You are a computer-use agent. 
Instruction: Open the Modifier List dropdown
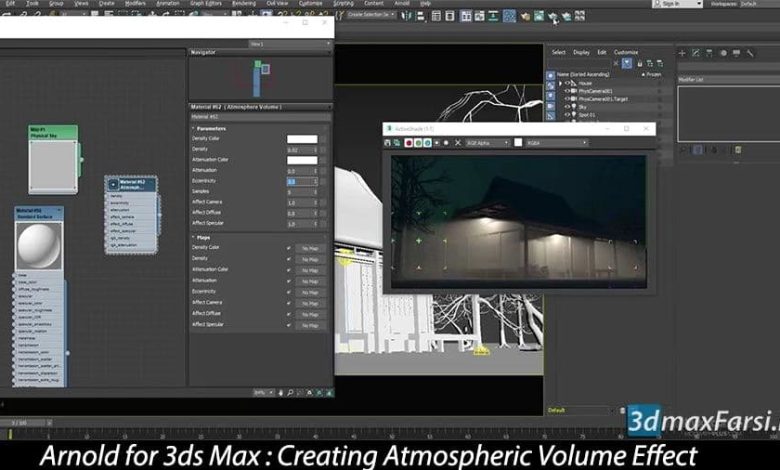pos(728,80)
